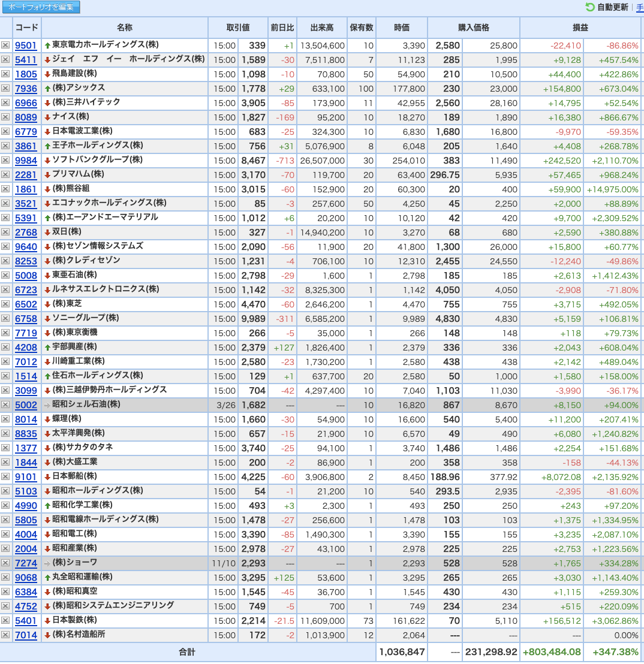This screenshot has height=664, width=644.
Task: Delete 6723 ルネサスエレクトロニクス via X icon
Action: (5, 289)
